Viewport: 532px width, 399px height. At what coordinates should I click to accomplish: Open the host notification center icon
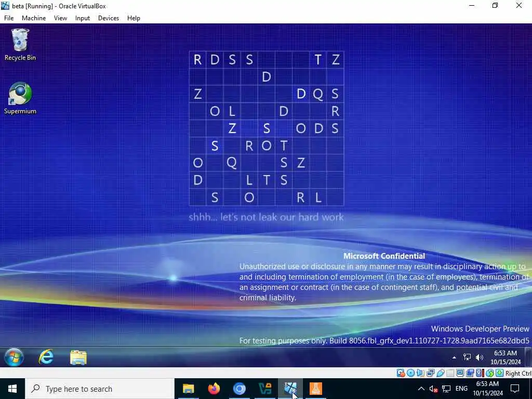pyautogui.click(x=515, y=389)
